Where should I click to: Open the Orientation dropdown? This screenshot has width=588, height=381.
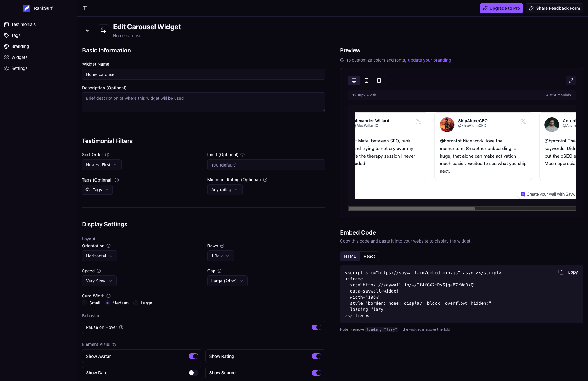coord(99,256)
